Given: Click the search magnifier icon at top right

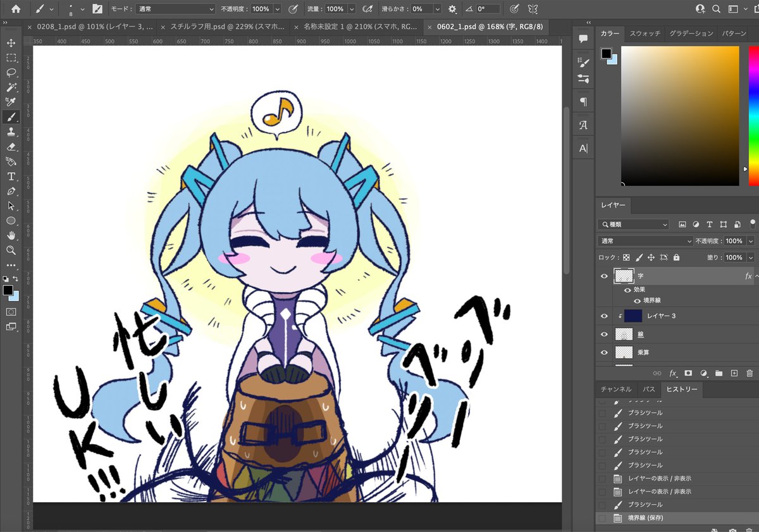Looking at the screenshot, I should click(x=716, y=9).
